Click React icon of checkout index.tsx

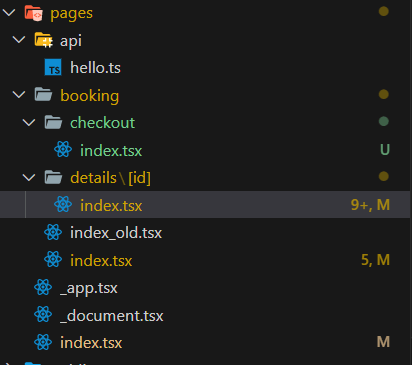click(x=63, y=149)
